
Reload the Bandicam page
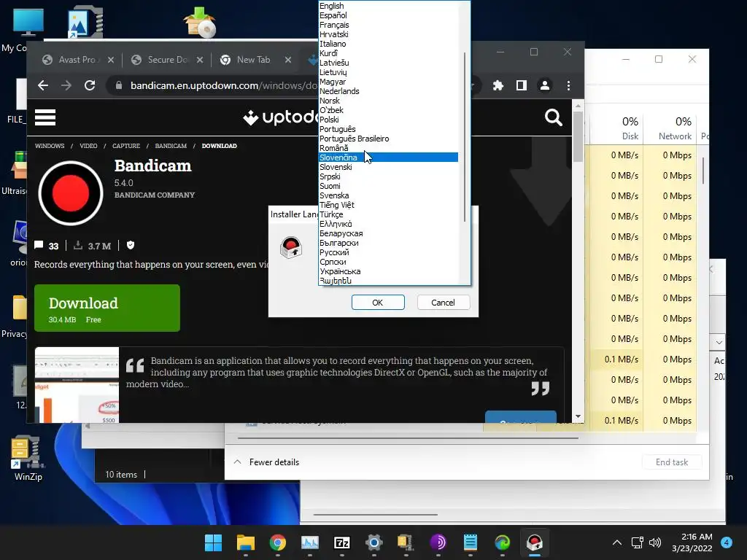click(90, 85)
